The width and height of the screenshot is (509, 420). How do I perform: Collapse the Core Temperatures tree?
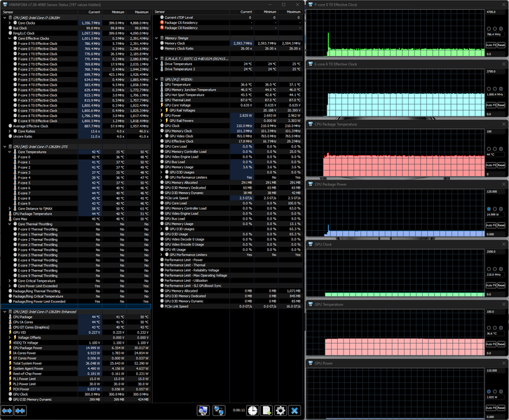[10, 152]
